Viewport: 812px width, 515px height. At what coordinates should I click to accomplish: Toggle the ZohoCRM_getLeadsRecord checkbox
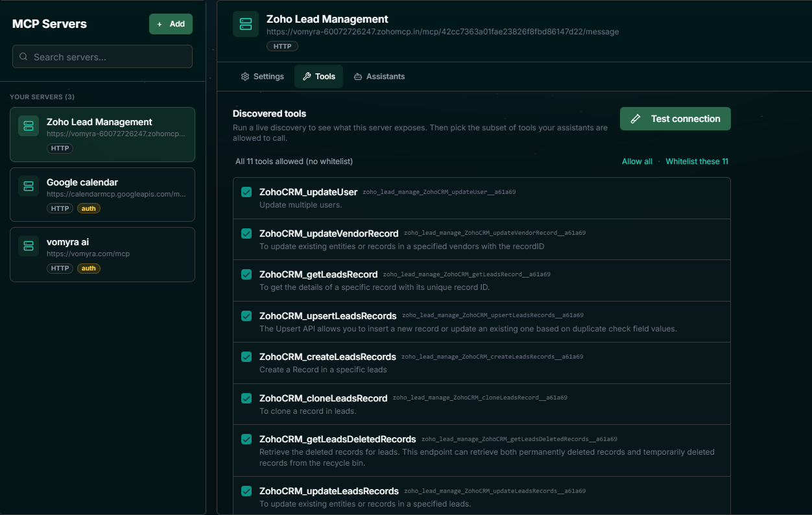(x=246, y=274)
